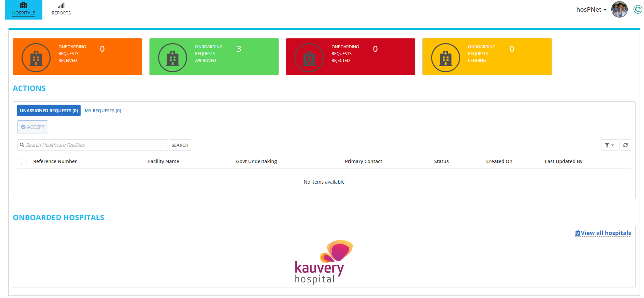The image size is (644, 298).
Task: Click hospital icon in Requests Received card
Action: point(36,58)
